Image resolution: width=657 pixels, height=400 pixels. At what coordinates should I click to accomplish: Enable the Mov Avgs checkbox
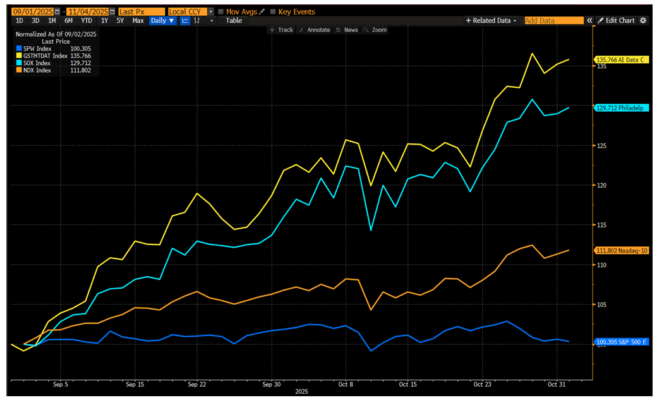[222, 9]
